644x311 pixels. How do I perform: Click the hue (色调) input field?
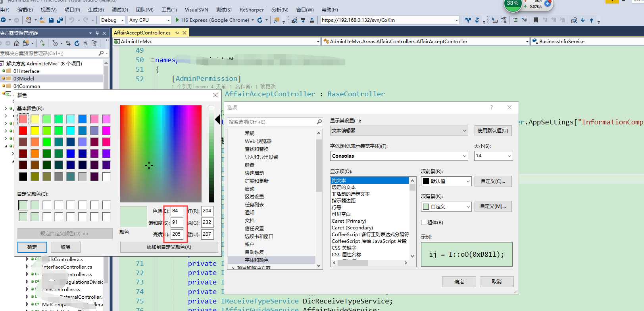click(x=177, y=211)
